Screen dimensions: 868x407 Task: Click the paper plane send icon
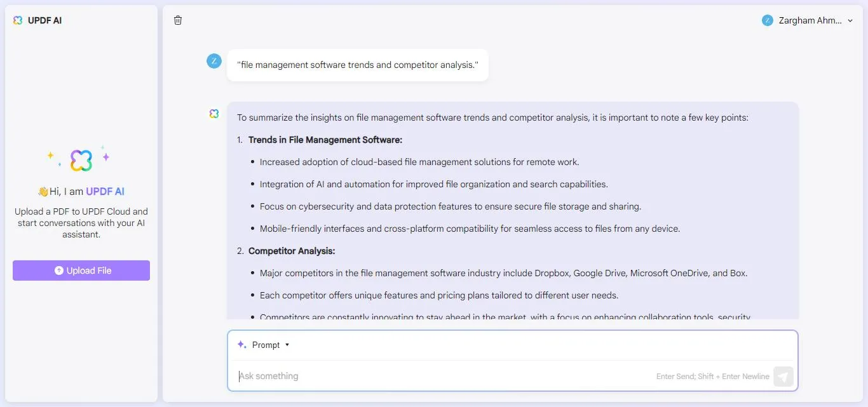(x=783, y=376)
